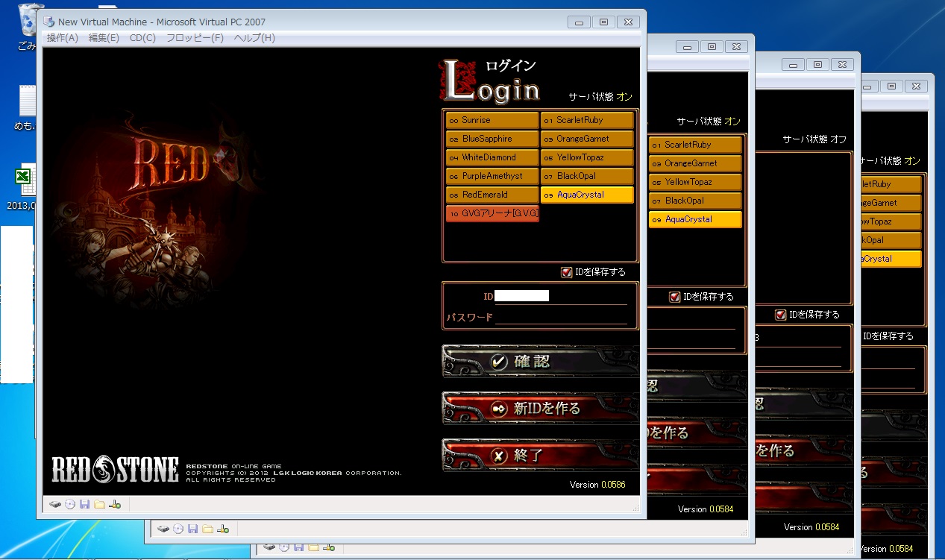Click the ID input field in front window
Viewport: 945px width, 560px height.
click(561, 296)
